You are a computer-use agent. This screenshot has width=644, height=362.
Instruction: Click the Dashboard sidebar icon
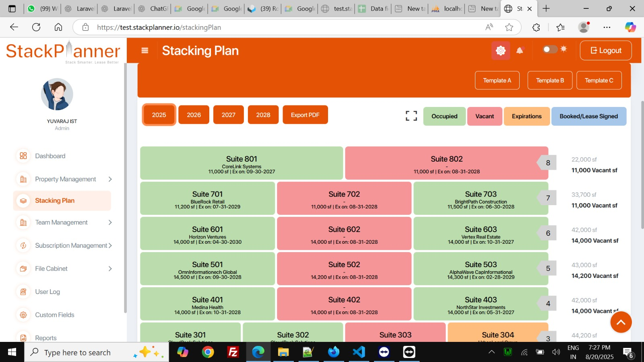[23, 156]
